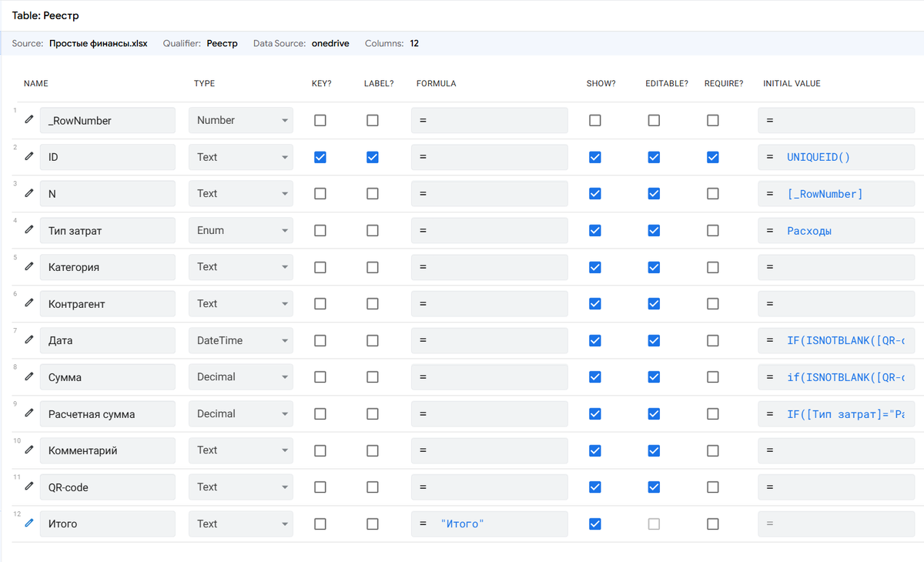Click pencil icon next to Категория
Screen dimensions: 924x562
tap(28, 266)
